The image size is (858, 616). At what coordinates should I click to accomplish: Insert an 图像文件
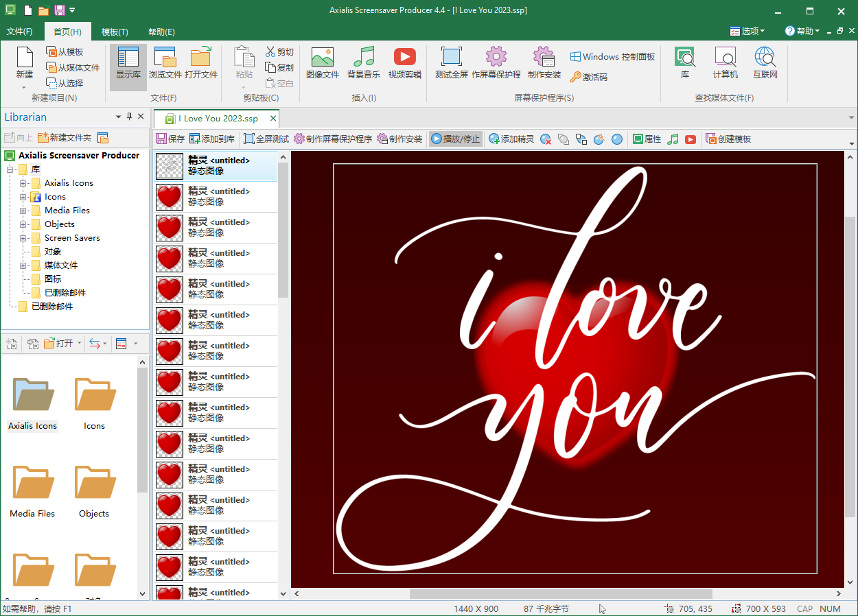point(323,64)
